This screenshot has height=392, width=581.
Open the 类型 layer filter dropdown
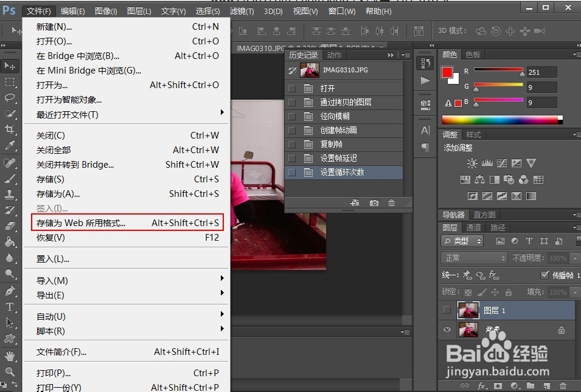[x=461, y=241]
